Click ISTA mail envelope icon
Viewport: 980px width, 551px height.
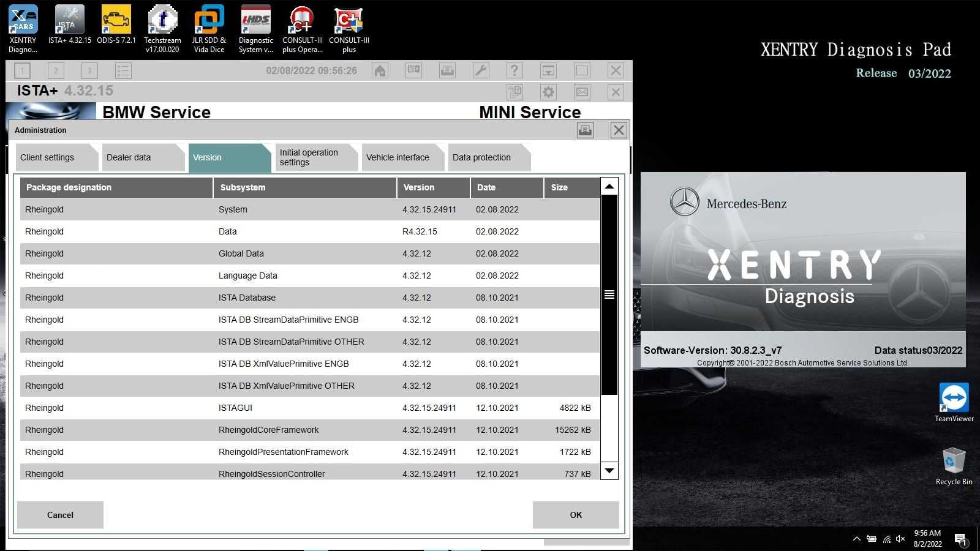click(582, 92)
